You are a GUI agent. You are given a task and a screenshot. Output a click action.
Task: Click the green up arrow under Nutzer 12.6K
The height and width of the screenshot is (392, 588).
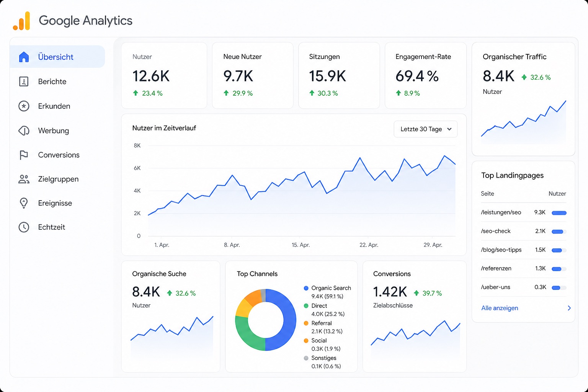(x=136, y=93)
